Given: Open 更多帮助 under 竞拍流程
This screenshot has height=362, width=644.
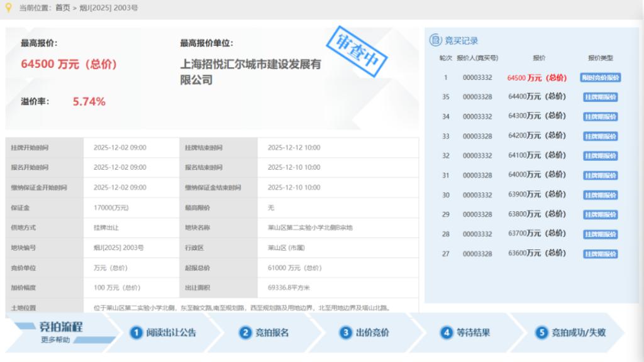Looking at the screenshot, I should pyautogui.click(x=55, y=340).
